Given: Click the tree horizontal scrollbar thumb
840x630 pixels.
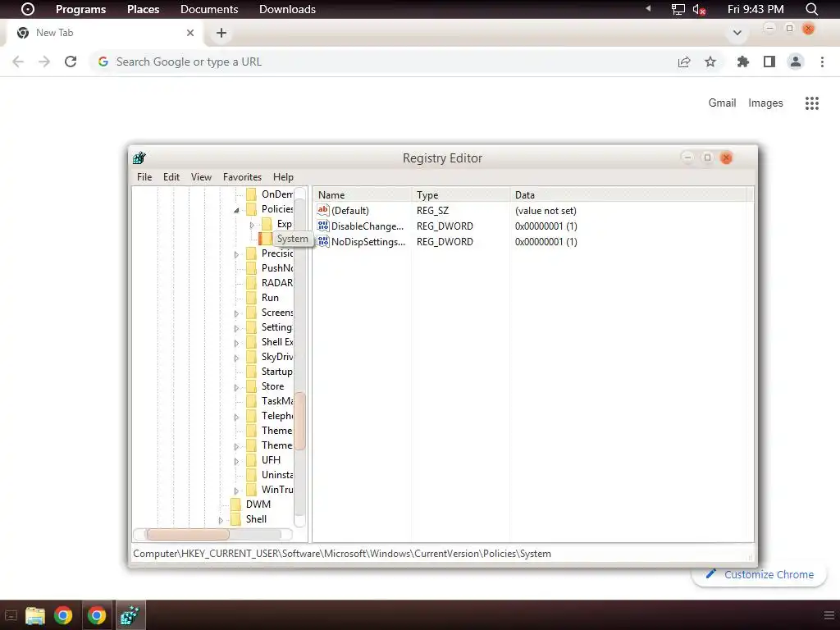Looking at the screenshot, I should click(188, 534).
